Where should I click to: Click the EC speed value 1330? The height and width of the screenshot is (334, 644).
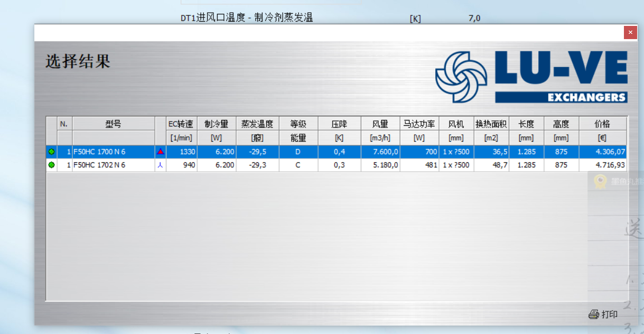tap(181, 152)
